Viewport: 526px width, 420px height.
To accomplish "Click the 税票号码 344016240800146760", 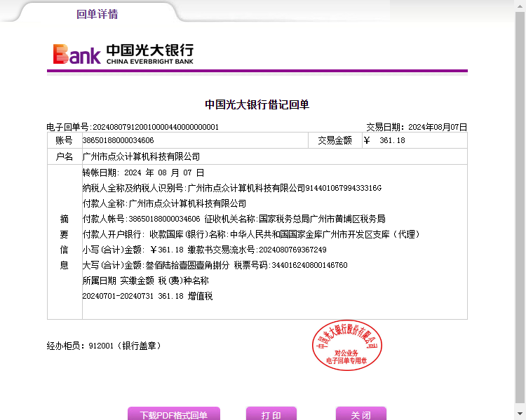I will (x=291, y=265).
